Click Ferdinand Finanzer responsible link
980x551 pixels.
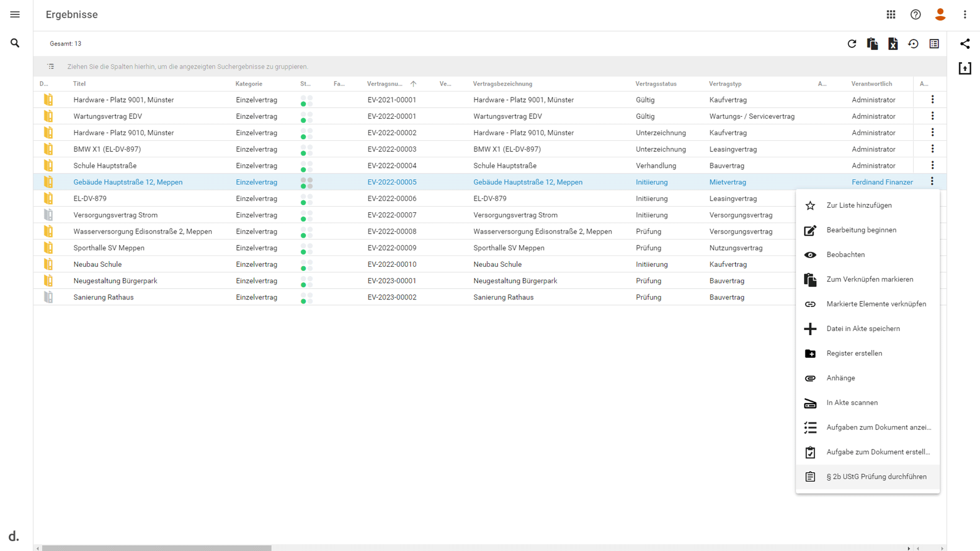[882, 182]
